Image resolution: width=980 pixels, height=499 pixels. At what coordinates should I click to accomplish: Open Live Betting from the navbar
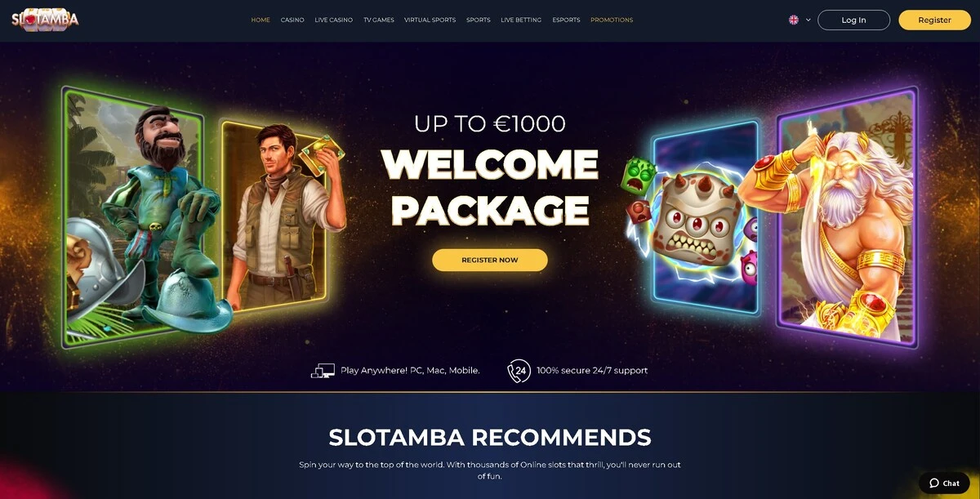click(521, 20)
